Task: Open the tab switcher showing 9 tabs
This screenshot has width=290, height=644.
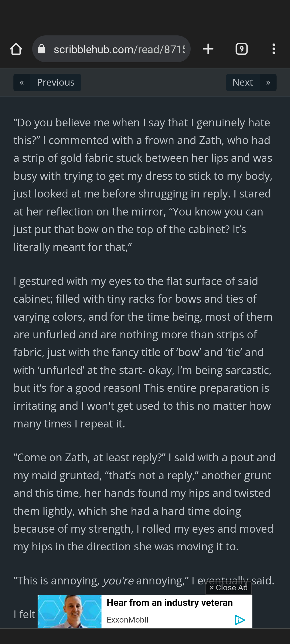Action: (242, 49)
